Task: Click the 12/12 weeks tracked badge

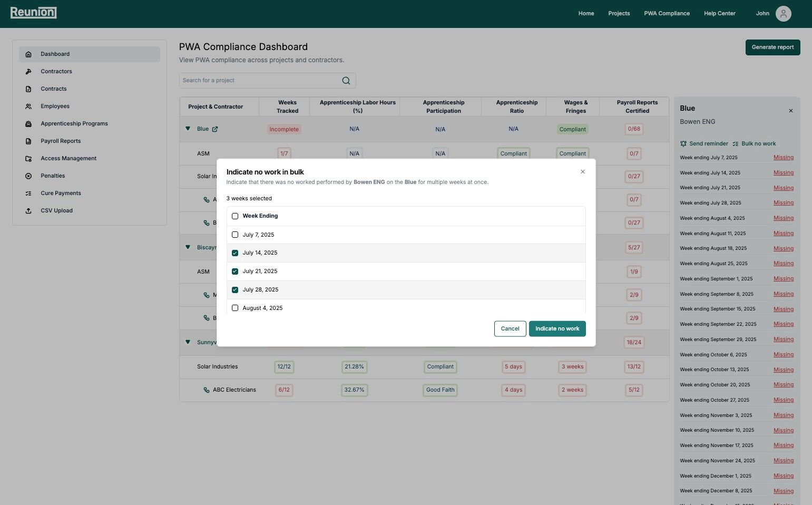Action: [x=283, y=367]
